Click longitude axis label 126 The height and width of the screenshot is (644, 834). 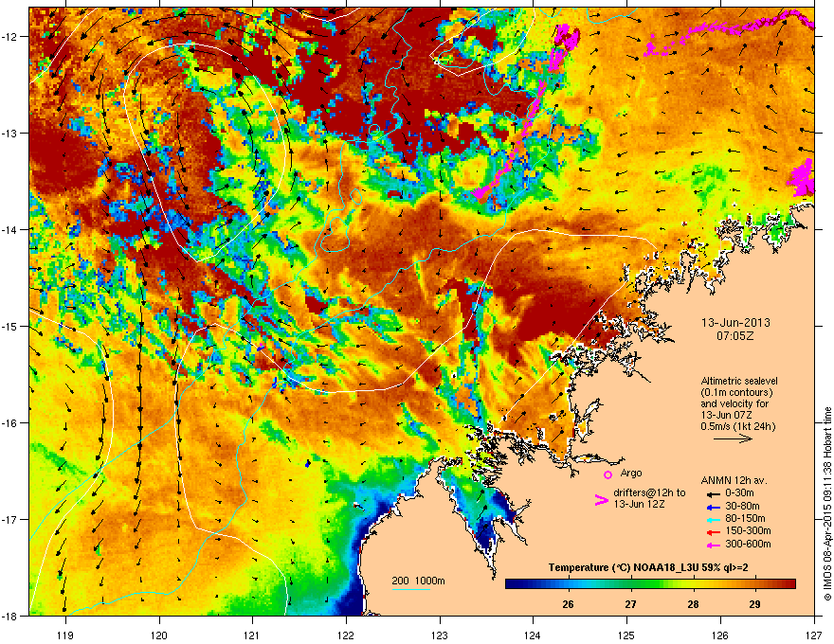[720, 635]
